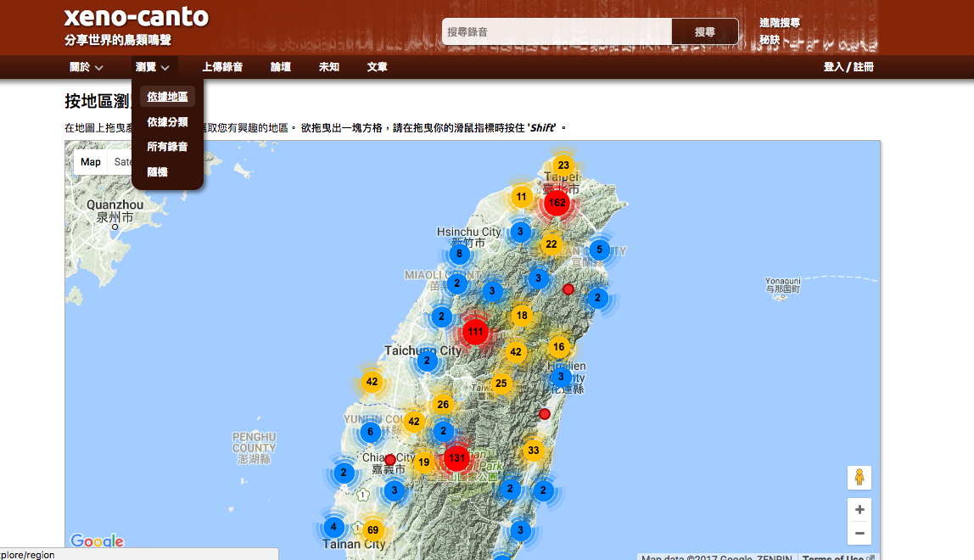This screenshot has width=974, height=560.
Task: Drop the Street View pegman icon
Action: [x=859, y=478]
